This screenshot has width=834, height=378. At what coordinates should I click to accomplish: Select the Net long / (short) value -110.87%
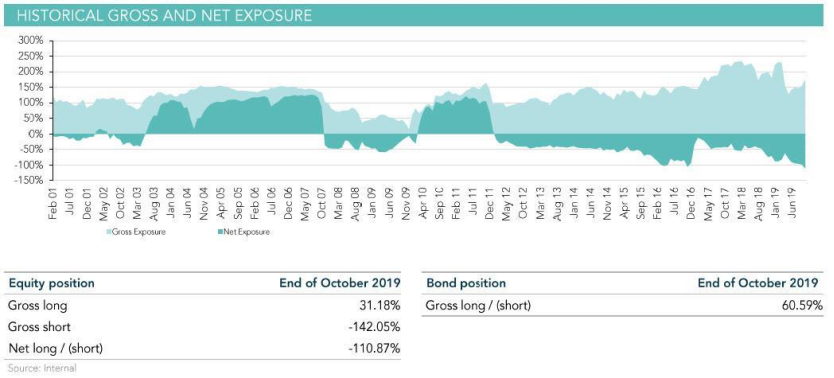click(374, 349)
